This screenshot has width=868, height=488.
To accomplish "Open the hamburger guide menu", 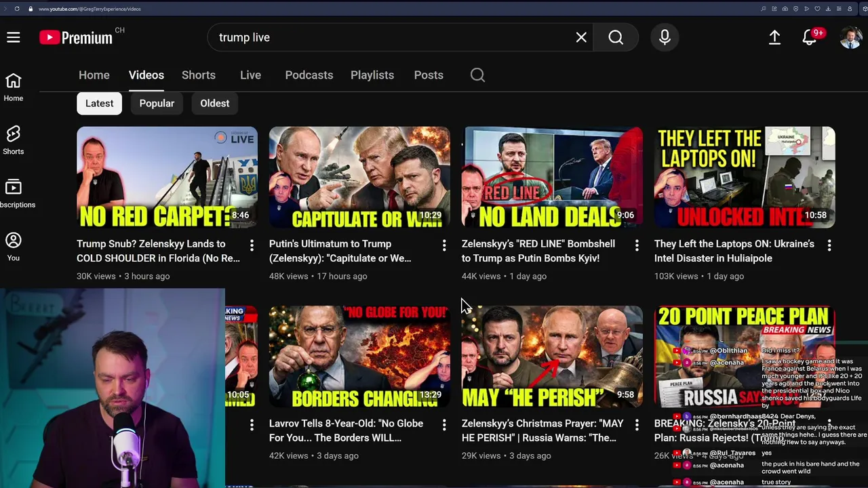I will tap(14, 37).
